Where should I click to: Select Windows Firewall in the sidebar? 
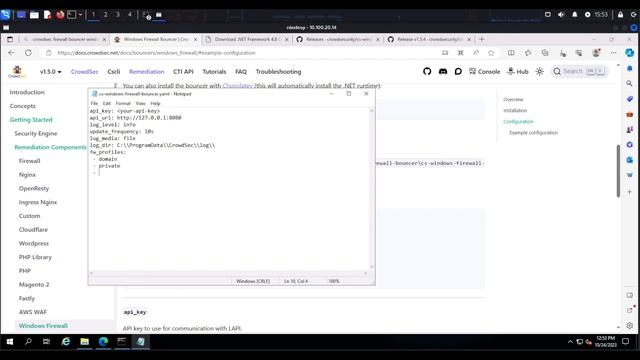click(x=43, y=326)
